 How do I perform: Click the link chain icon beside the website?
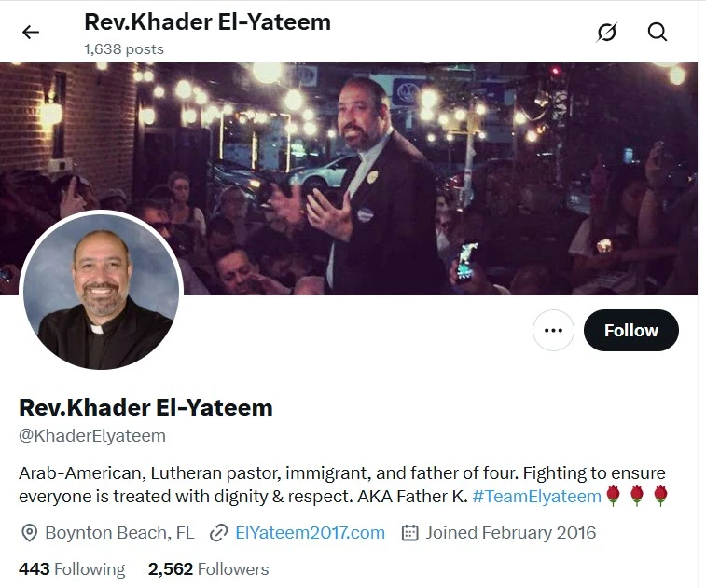pos(219,533)
